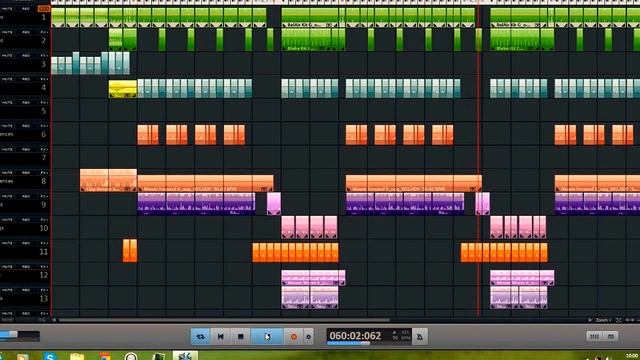Mute track 9
Image resolution: width=640 pixels, height=360 pixels.
(x=7, y=196)
